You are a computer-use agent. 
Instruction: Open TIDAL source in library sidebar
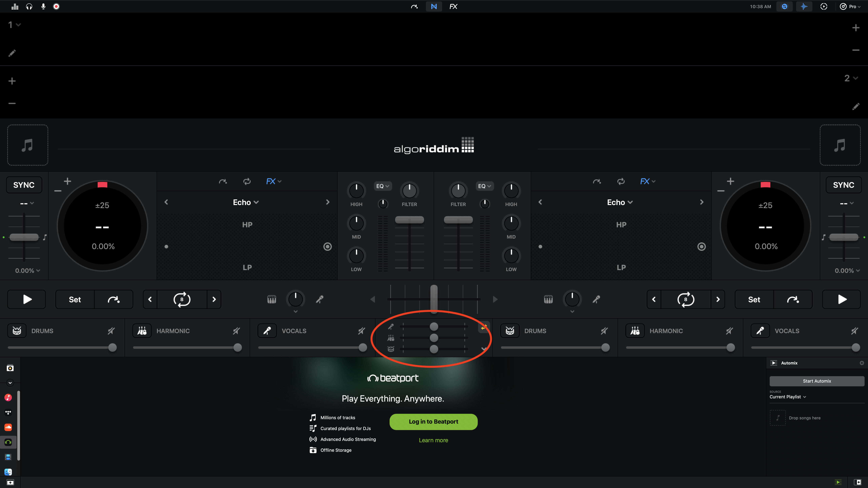point(8,412)
